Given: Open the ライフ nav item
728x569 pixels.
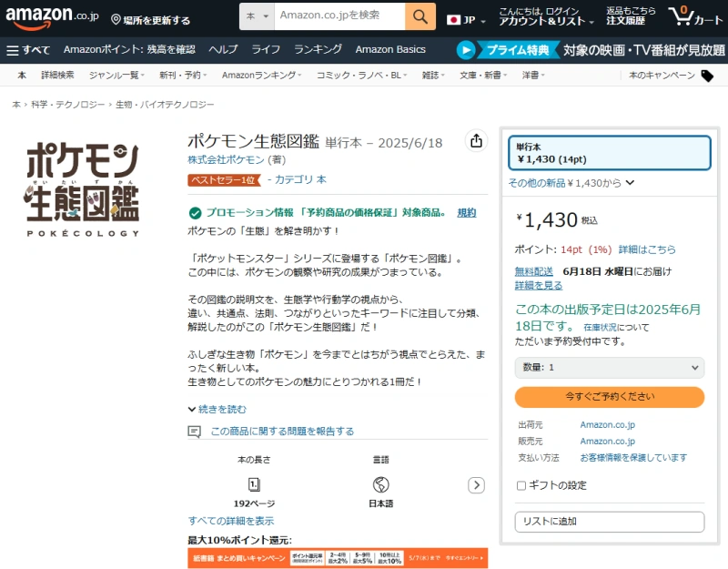Looking at the screenshot, I should (266, 50).
